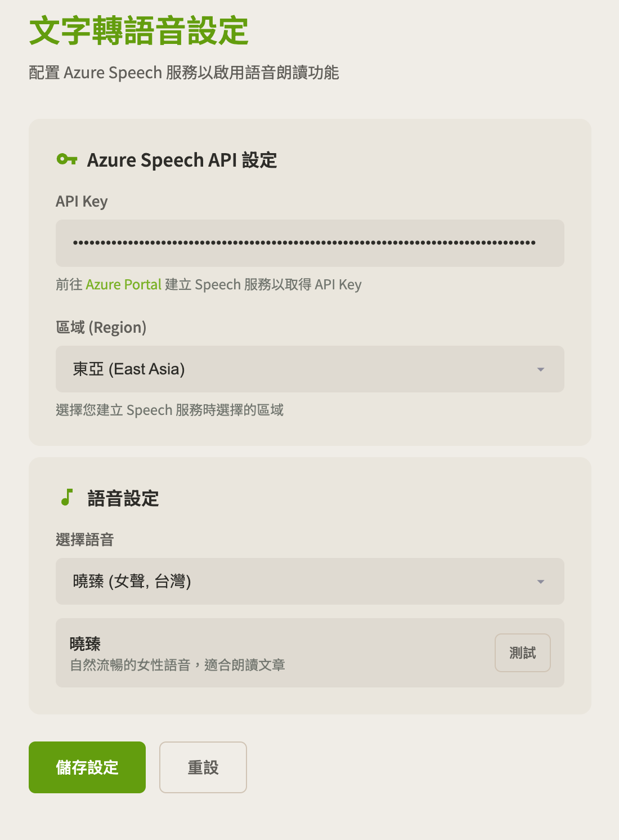Screen dimensions: 619x840
Task: Expand the 選擇語音 voice dropdown
Action: (x=309, y=582)
